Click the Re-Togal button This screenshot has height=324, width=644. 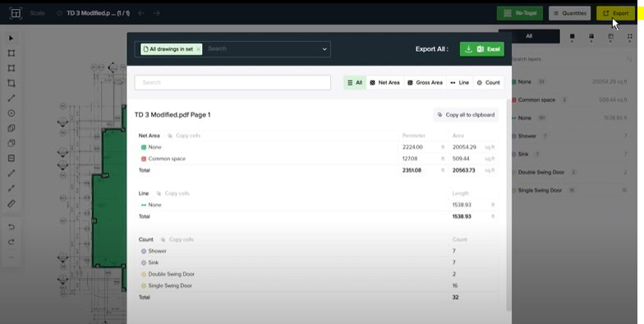[519, 13]
